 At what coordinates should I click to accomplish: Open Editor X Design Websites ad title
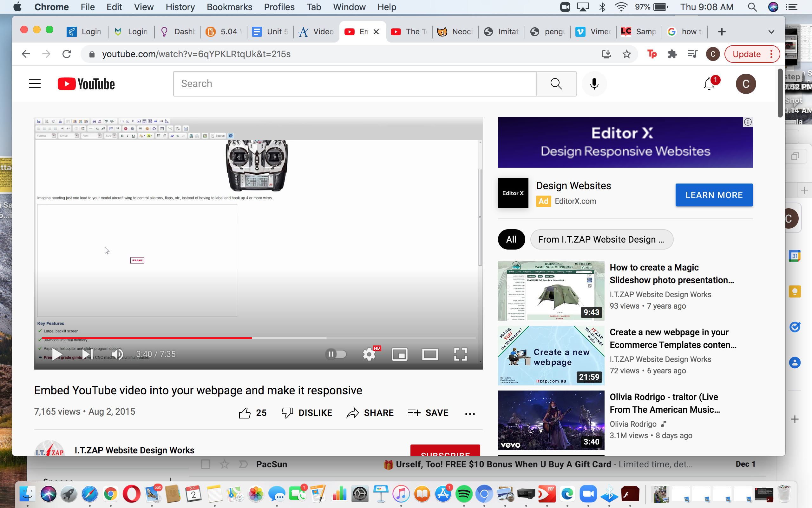point(573,186)
